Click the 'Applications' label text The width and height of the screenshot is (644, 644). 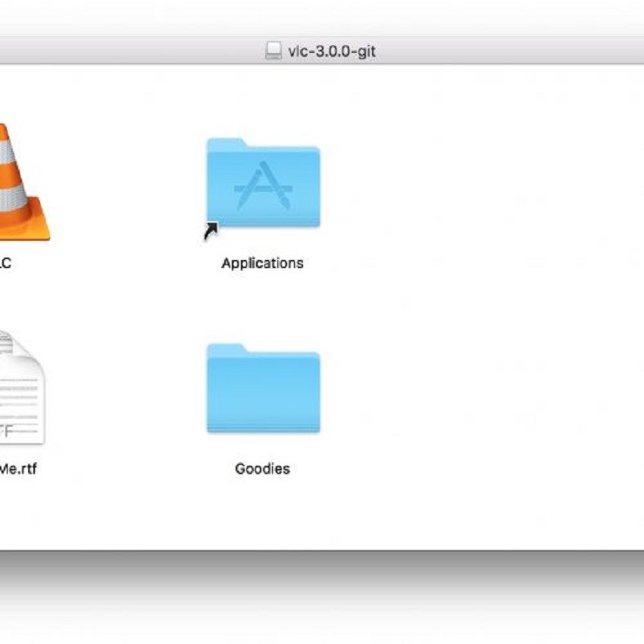point(262,263)
